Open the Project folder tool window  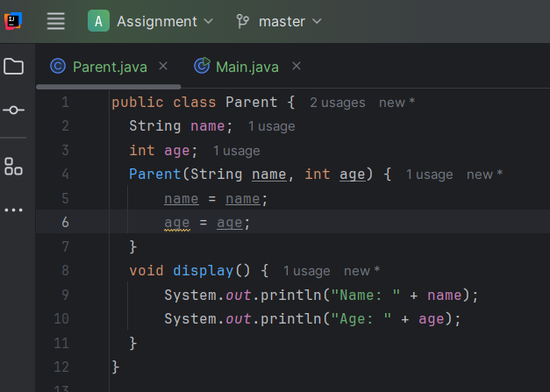click(14, 67)
